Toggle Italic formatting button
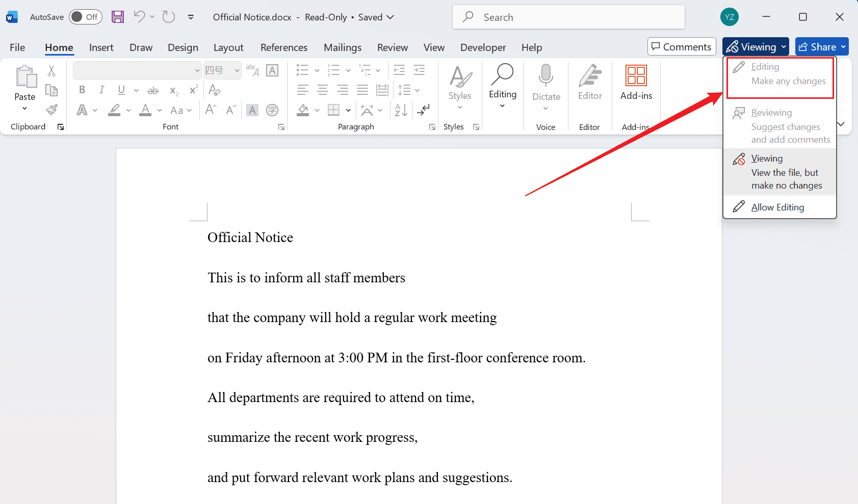 (101, 90)
